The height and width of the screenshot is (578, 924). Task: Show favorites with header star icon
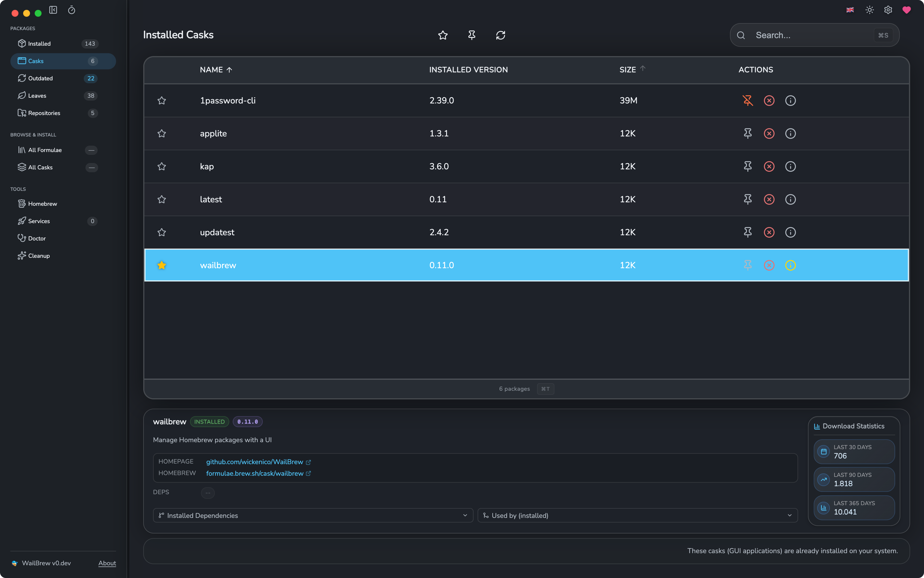click(443, 35)
